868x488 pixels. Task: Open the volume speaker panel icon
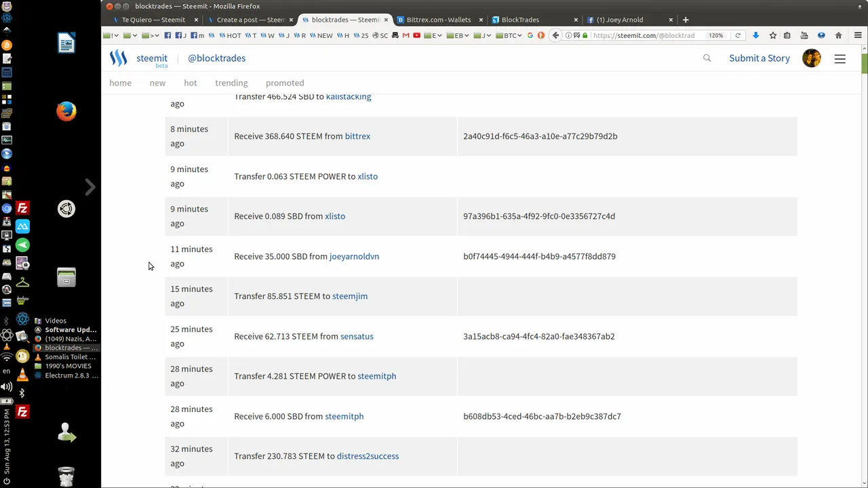7,387
